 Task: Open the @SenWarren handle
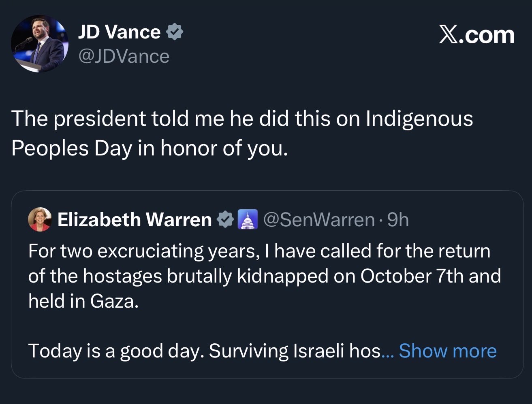click(319, 219)
